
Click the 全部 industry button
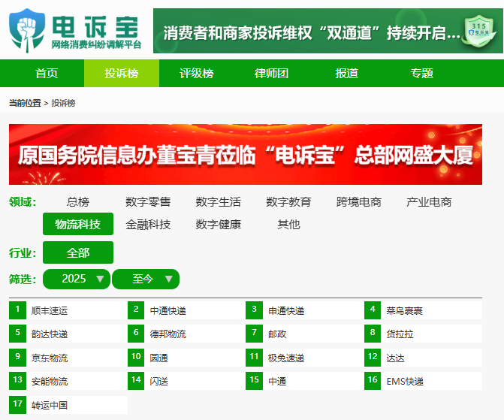click(78, 252)
